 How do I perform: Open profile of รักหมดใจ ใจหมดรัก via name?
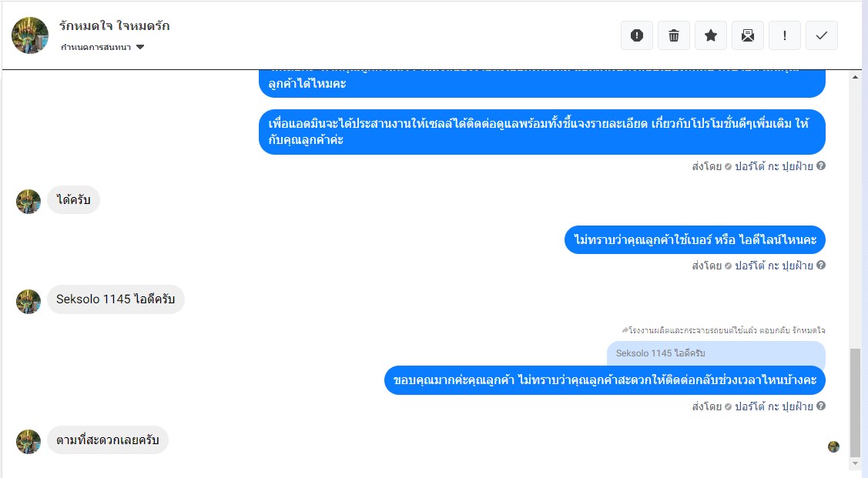pos(115,25)
